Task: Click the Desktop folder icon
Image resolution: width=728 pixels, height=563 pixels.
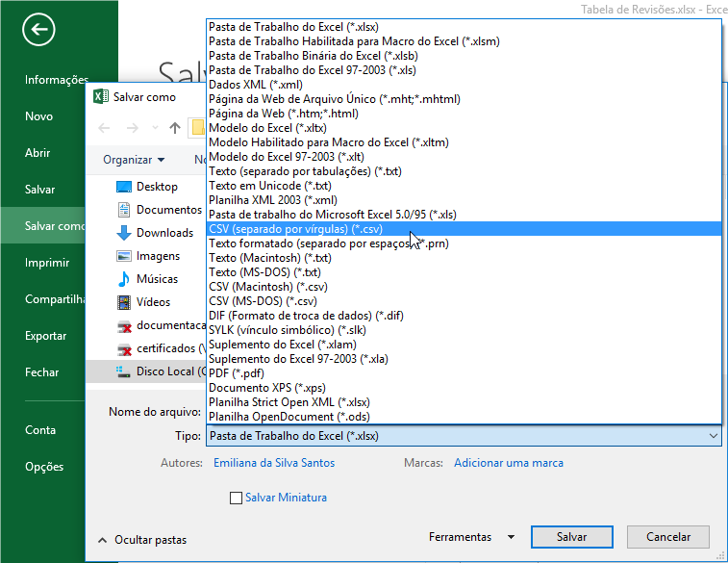Action: (123, 187)
